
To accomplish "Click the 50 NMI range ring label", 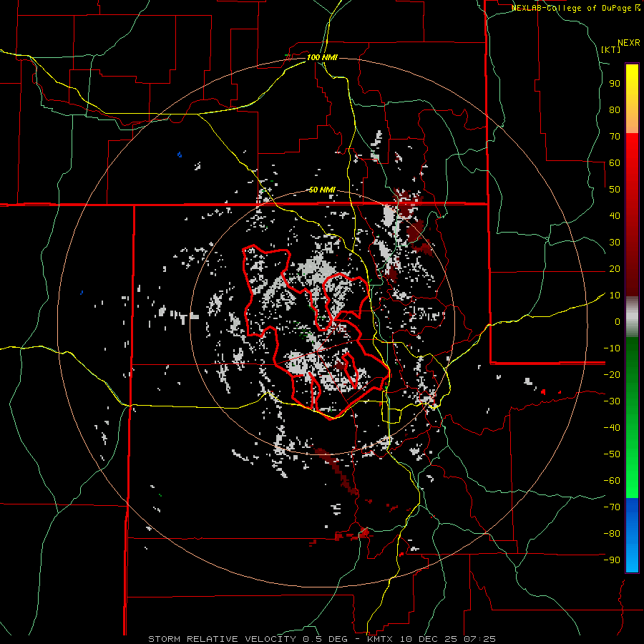I will [322, 190].
